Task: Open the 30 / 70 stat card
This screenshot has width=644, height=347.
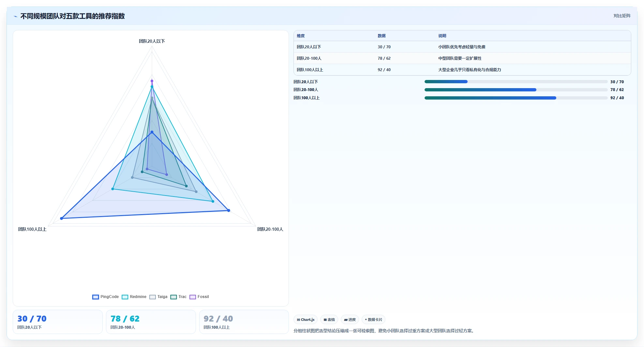Action: click(58, 322)
